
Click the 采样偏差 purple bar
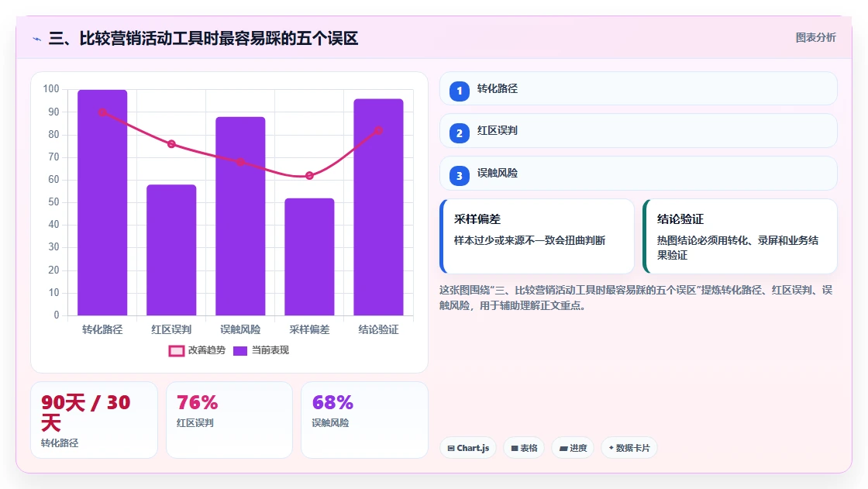click(309, 257)
